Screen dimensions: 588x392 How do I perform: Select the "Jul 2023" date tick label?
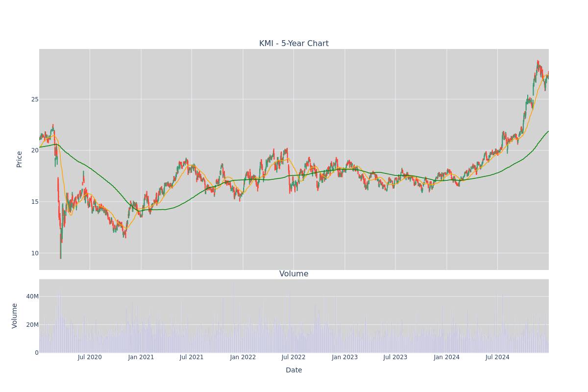395,357
